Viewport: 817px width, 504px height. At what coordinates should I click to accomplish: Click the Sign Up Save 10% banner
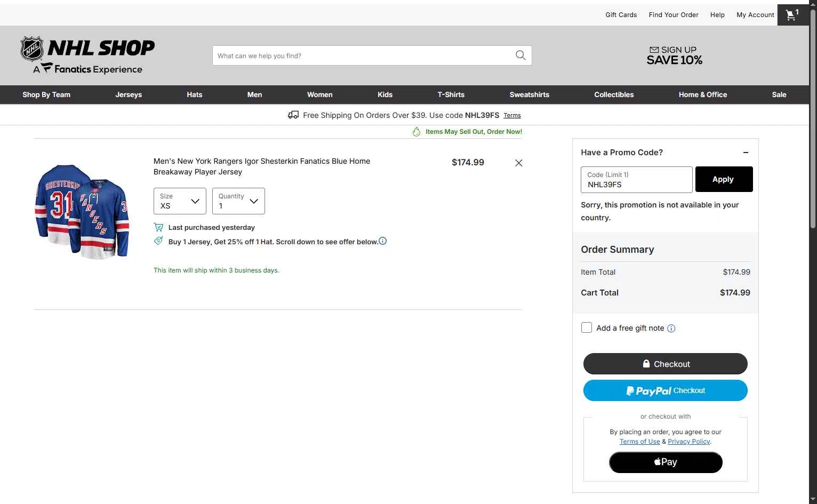674,55
